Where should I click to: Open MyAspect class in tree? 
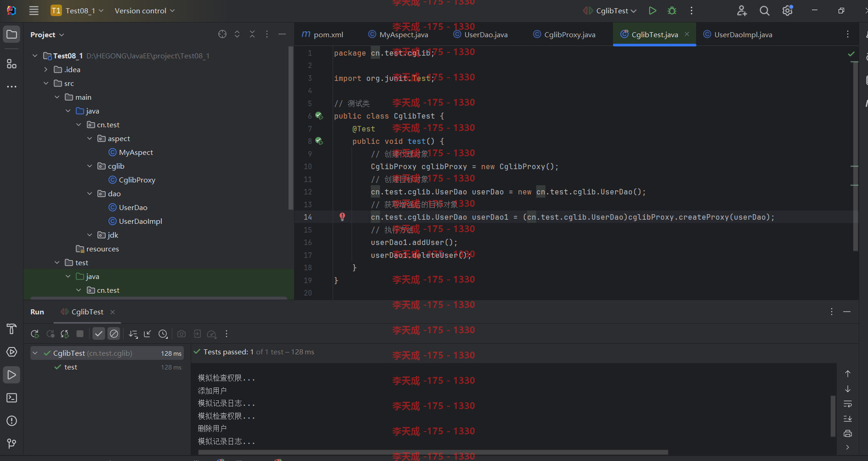click(131, 152)
